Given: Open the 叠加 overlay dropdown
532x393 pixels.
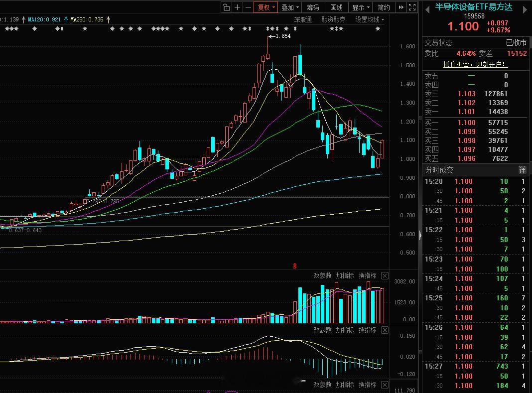Looking at the screenshot, I should click(290, 7).
